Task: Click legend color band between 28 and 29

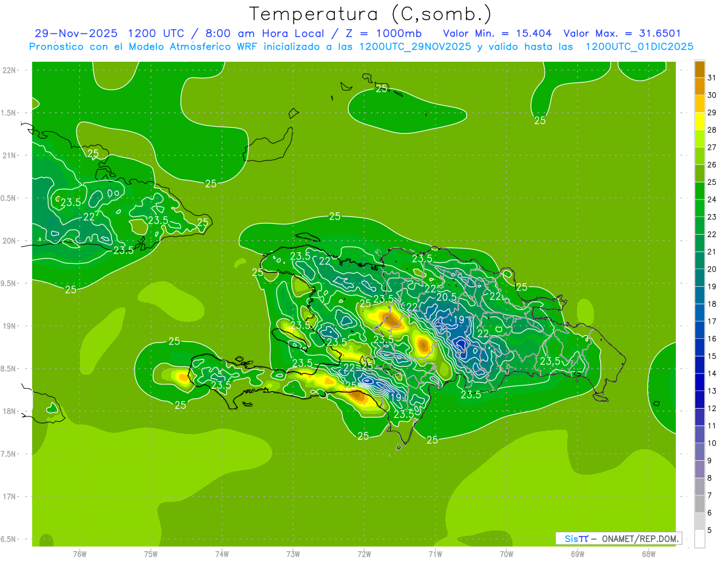Action: pyautogui.click(x=699, y=121)
